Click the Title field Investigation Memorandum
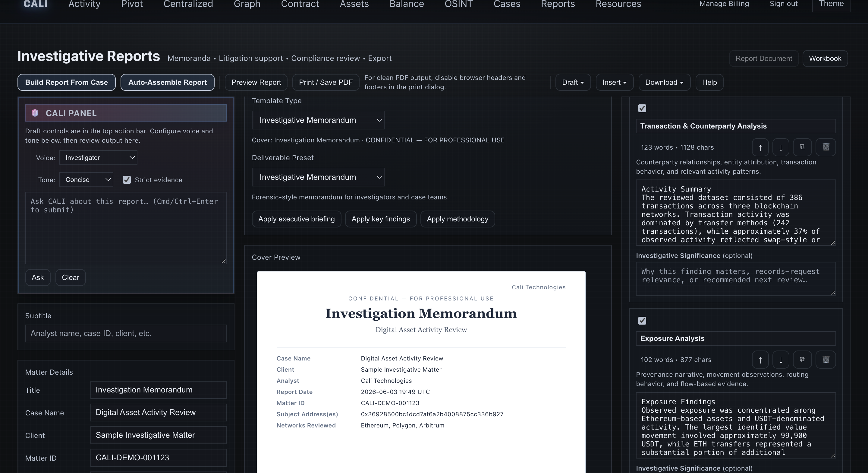This screenshot has width=868, height=473. 158,390
